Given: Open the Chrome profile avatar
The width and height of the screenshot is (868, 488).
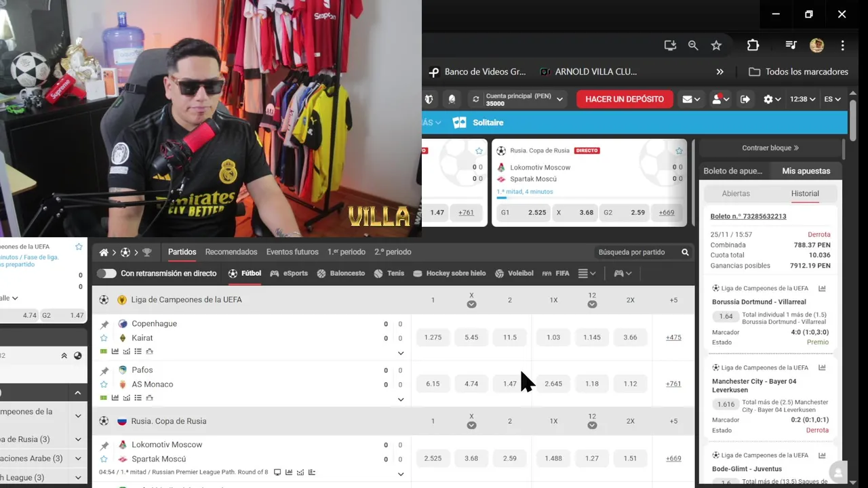Looking at the screenshot, I should 816,45.
